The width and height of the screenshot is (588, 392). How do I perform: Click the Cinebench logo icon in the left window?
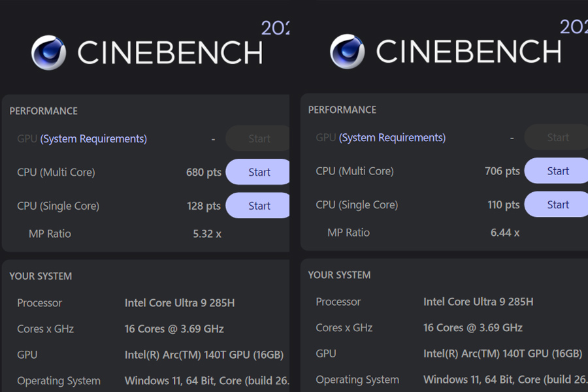[x=49, y=52]
